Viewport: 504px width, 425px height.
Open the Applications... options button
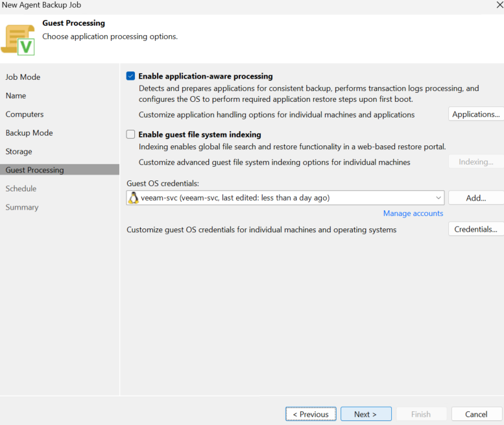476,114
